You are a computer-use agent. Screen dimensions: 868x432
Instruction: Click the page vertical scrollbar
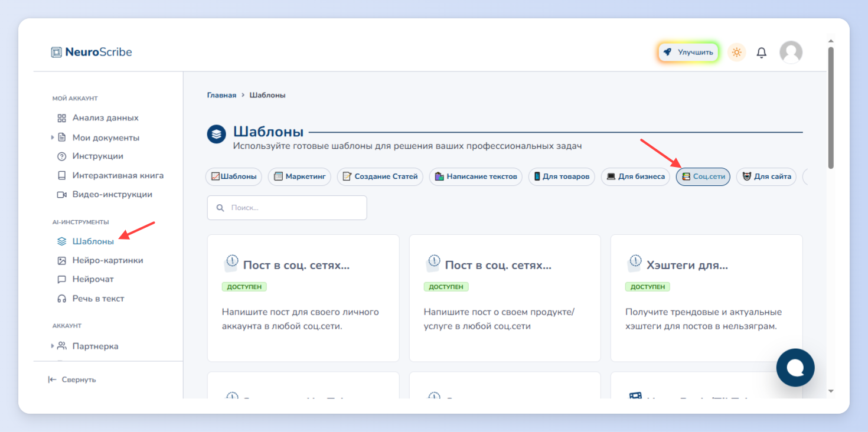[x=831, y=108]
